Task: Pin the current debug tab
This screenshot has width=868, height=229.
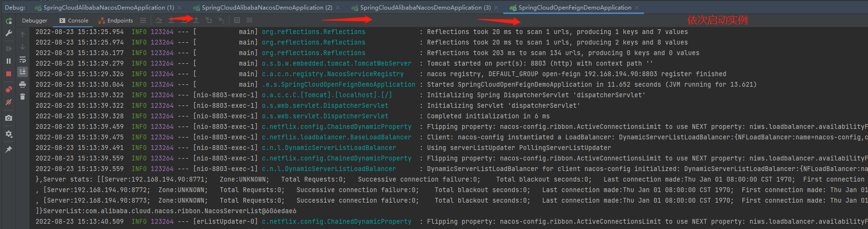Action: tap(9, 149)
